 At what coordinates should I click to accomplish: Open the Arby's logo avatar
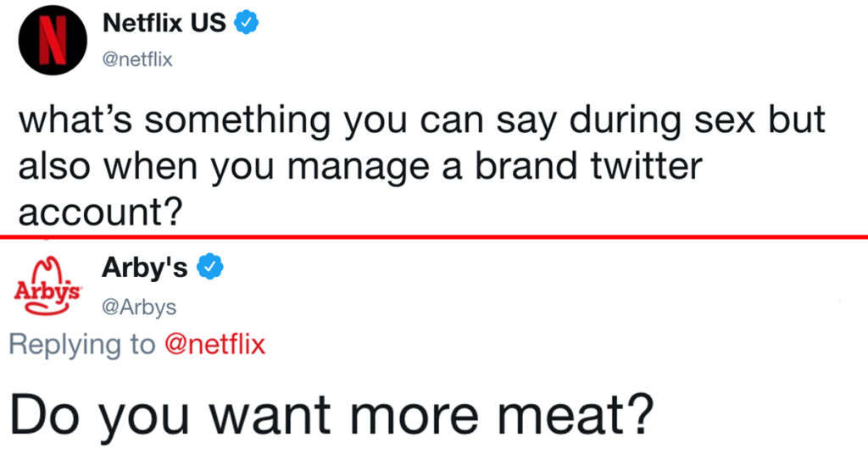[47, 286]
